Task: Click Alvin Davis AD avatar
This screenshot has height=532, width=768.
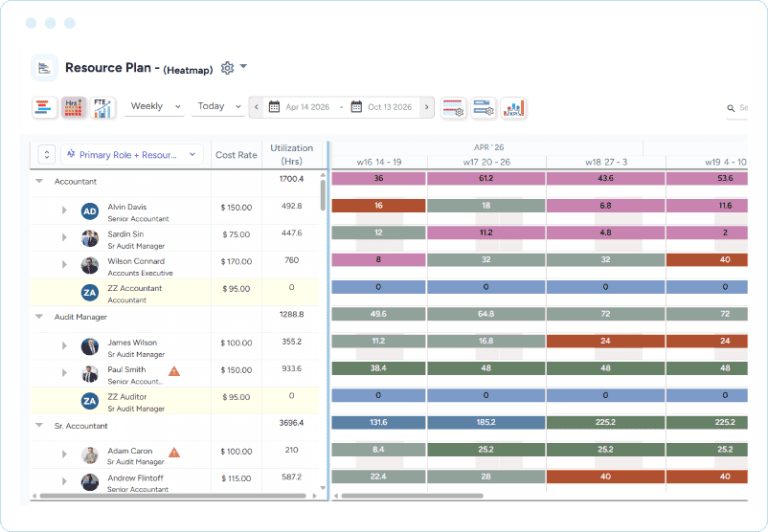Action: coord(90,211)
